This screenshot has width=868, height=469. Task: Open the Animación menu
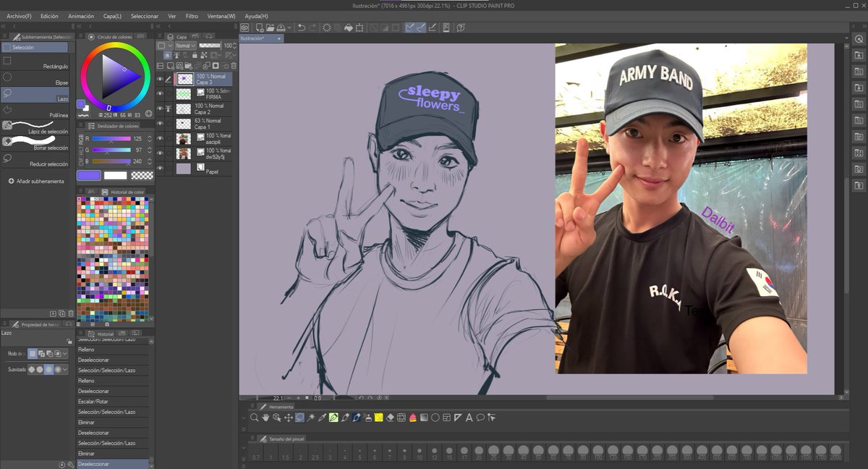pos(81,16)
